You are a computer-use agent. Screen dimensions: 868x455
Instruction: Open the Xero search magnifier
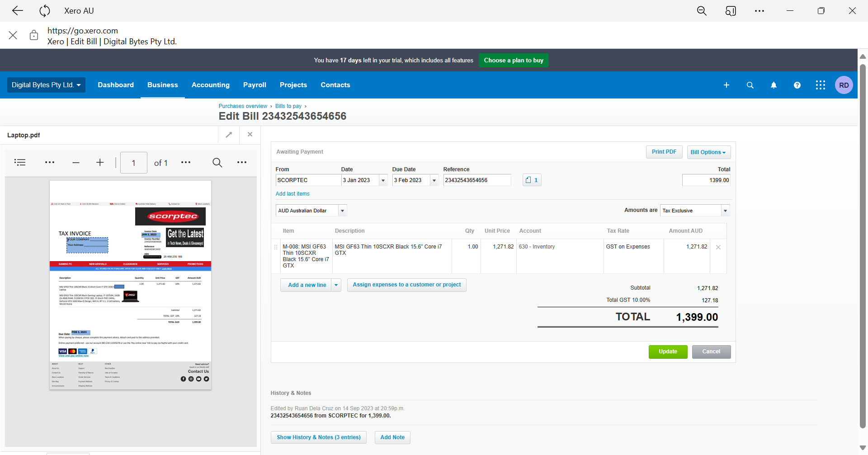point(750,85)
